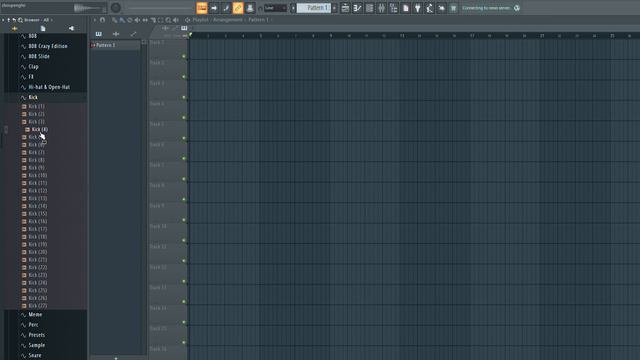
Task: Click the multilink to controllers icon
Action: 250,8
